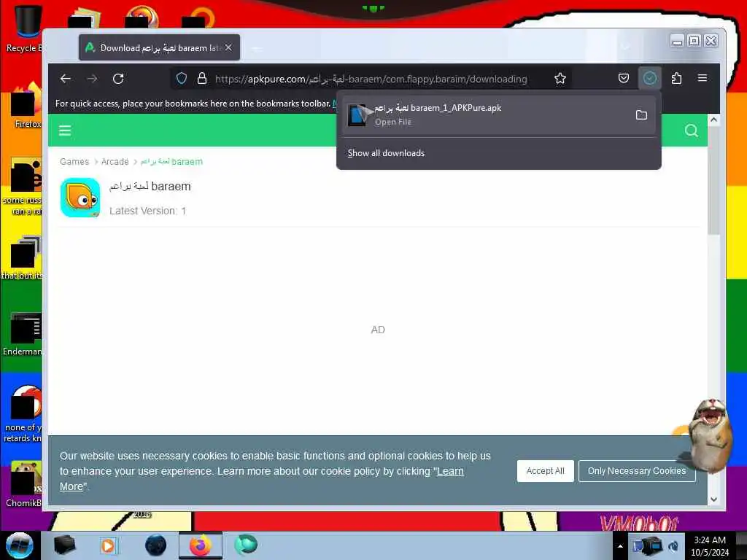Click the volume speaker tray icon
Screen dimensions: 747x560
673,546
